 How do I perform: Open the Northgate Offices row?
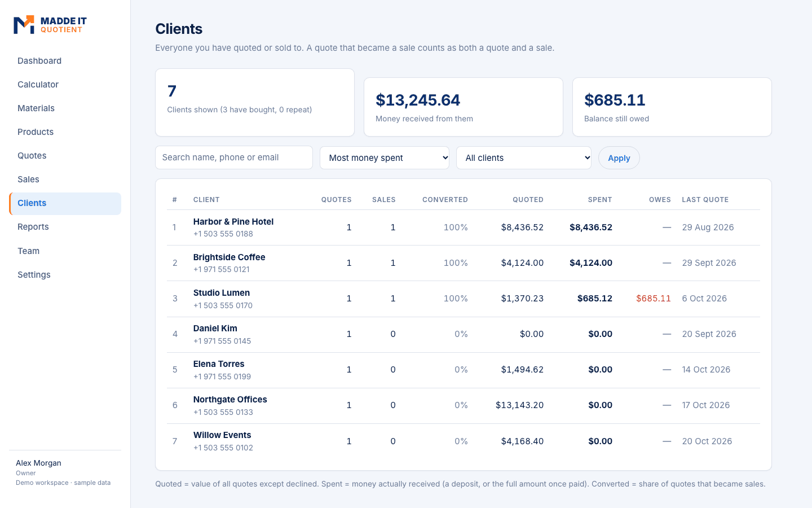pos(464,406)
